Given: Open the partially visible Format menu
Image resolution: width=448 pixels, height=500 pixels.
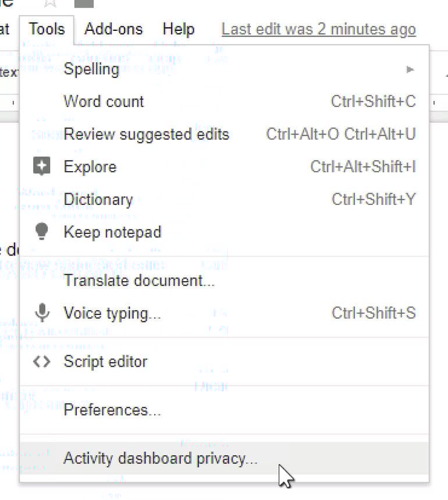Looking at the screenshot, I should point(5,29).
